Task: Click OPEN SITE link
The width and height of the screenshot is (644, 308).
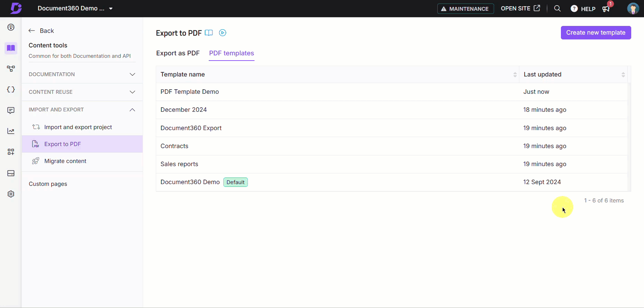Action: pos(520,8)
